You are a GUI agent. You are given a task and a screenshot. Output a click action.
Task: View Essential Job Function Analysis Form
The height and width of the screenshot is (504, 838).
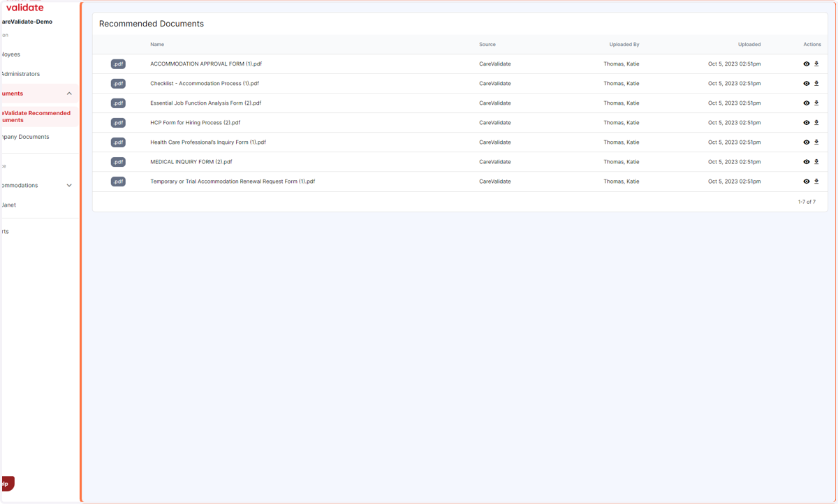click(807, 103)
